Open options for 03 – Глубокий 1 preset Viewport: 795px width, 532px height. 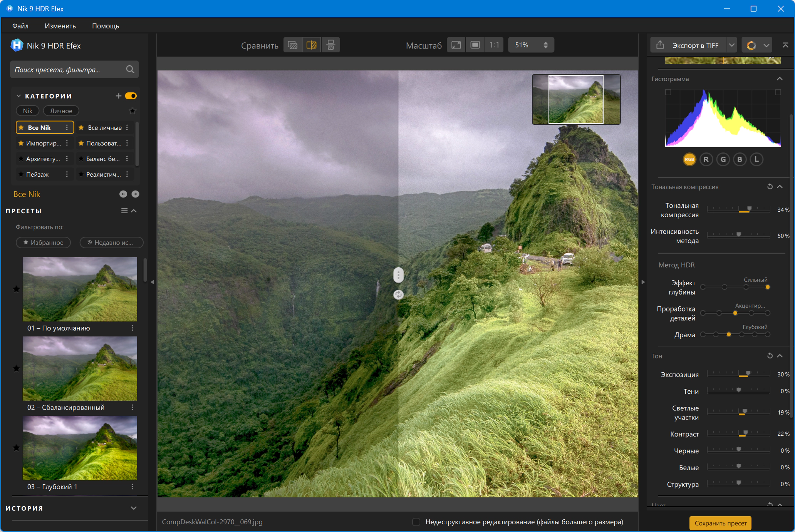pyautogui.click(x=132, y=487)
